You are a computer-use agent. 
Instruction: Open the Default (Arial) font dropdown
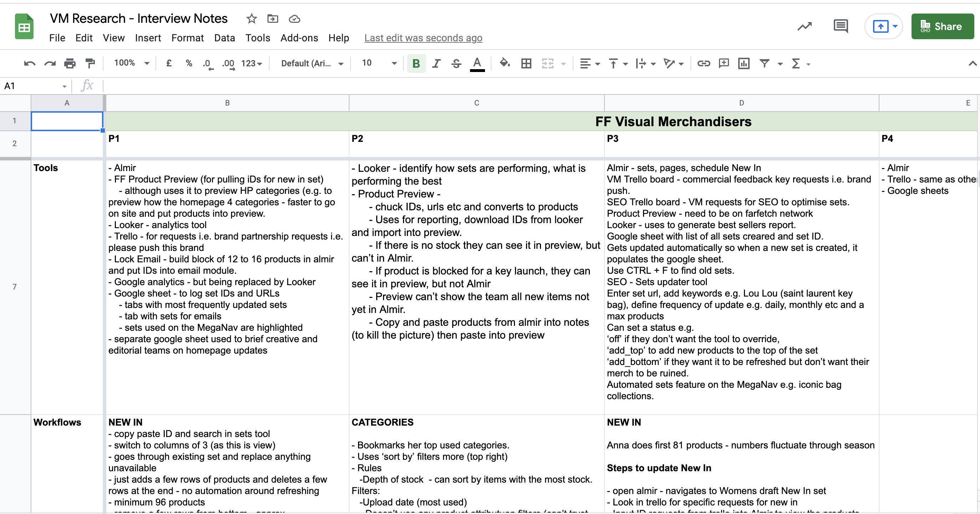[x=312, y=63]
